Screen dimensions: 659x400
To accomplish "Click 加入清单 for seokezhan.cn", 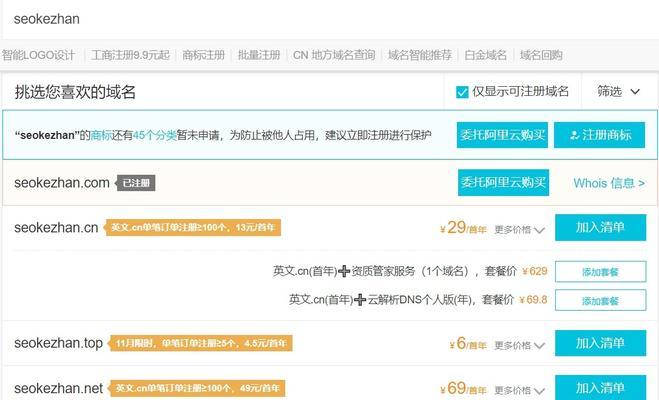I will click(x=601, y=227).
